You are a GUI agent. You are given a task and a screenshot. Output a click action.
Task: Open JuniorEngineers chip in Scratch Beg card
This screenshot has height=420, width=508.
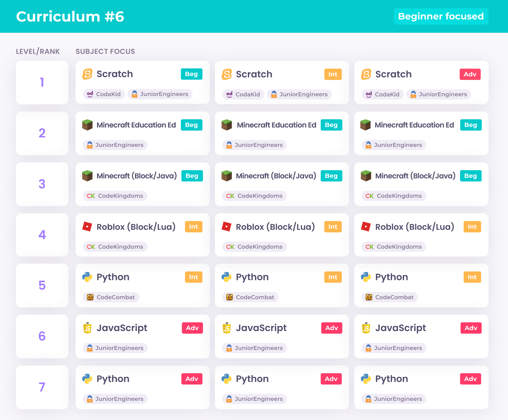(x=160, y=94)
